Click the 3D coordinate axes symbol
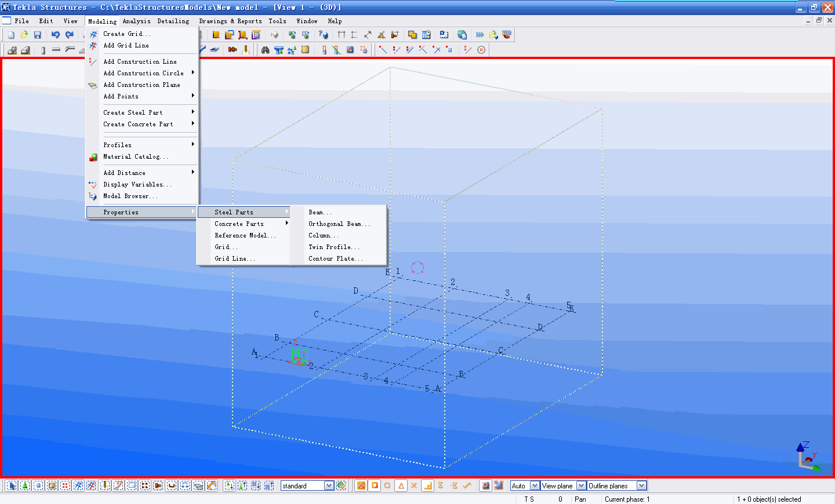This screenshot has height=504, width=835. [x=809, y=456]
